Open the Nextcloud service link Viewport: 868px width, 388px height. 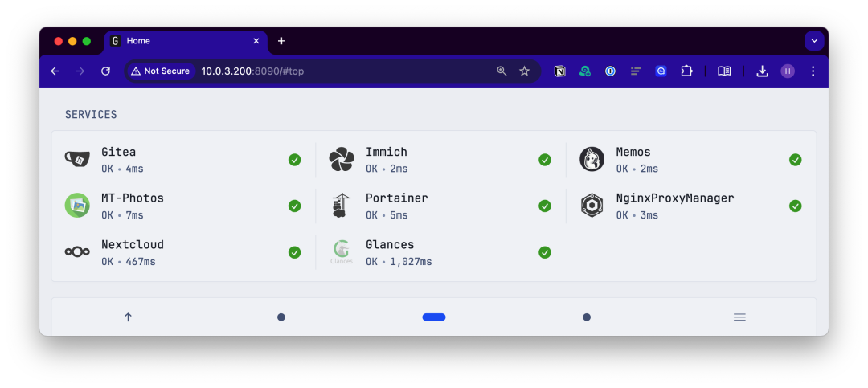coord(133,245)
